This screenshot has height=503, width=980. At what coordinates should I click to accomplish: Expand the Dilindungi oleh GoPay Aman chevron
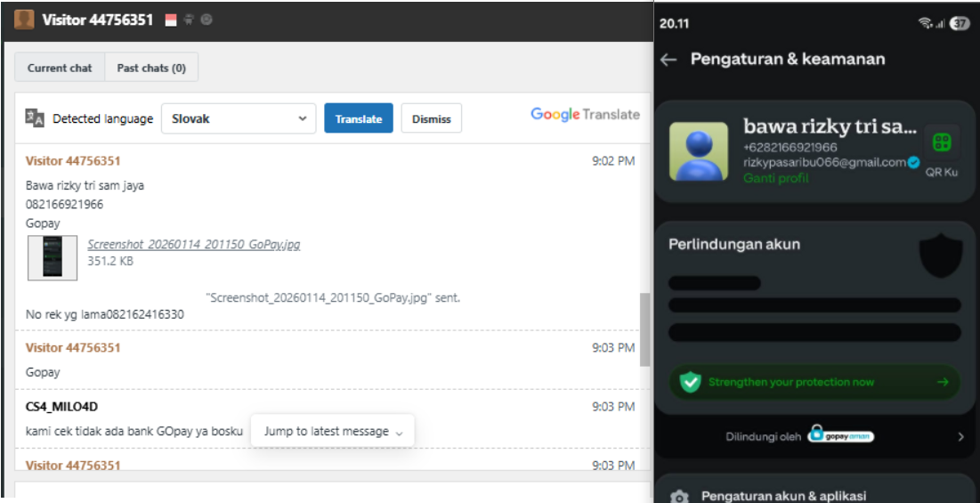pyautogui.click(x=961, y=437)
